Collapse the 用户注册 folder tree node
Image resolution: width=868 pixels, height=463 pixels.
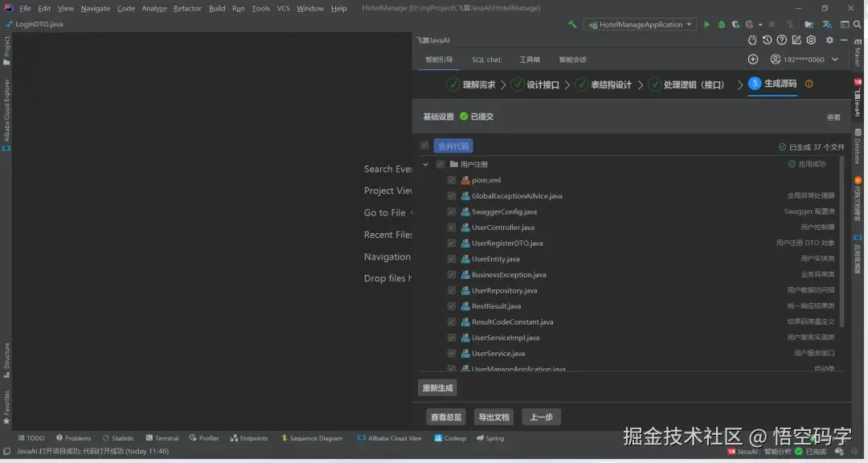pyautogui.click(x=426, y=165)
